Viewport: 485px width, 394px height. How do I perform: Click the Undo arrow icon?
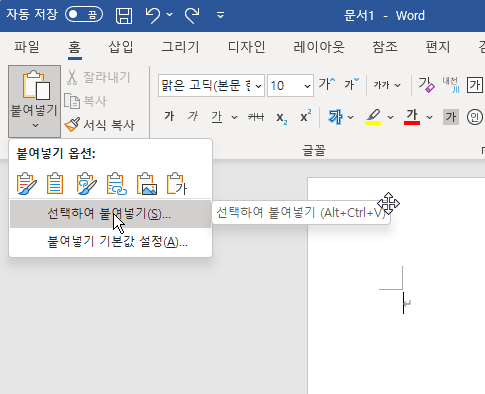(x=152, y=15)
